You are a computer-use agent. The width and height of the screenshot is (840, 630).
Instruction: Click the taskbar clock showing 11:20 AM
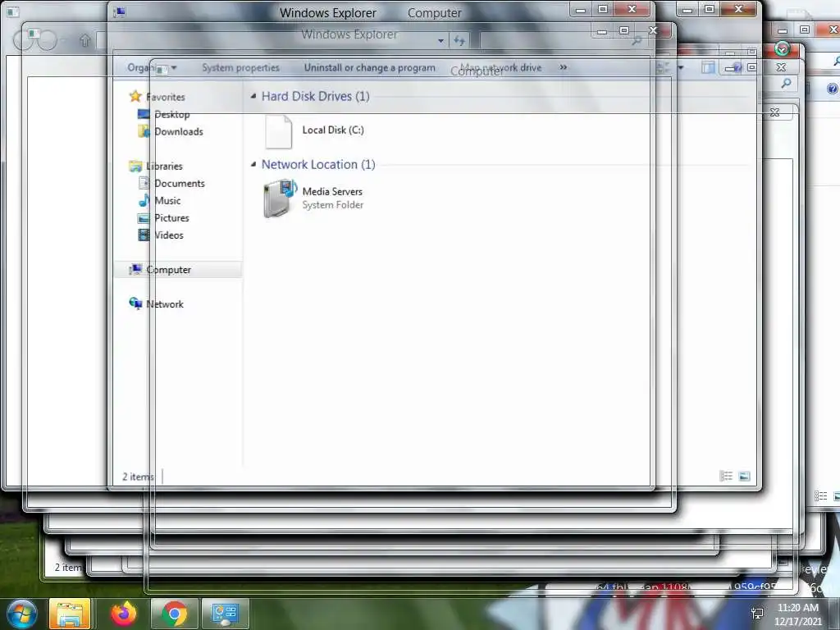(797, 614)
